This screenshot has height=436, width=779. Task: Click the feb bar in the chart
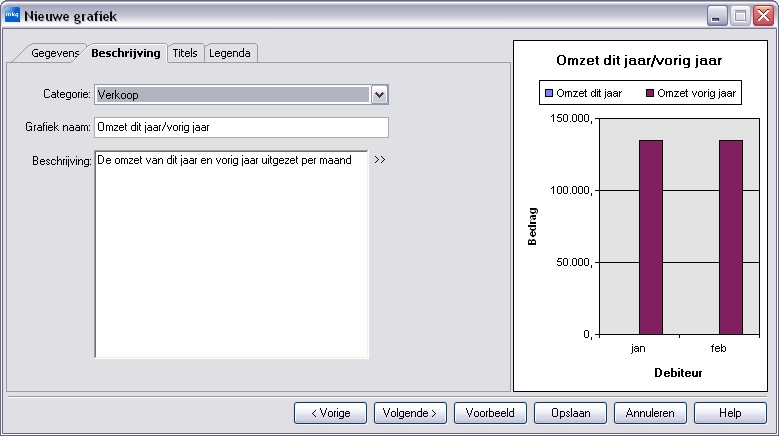(731, 237)
